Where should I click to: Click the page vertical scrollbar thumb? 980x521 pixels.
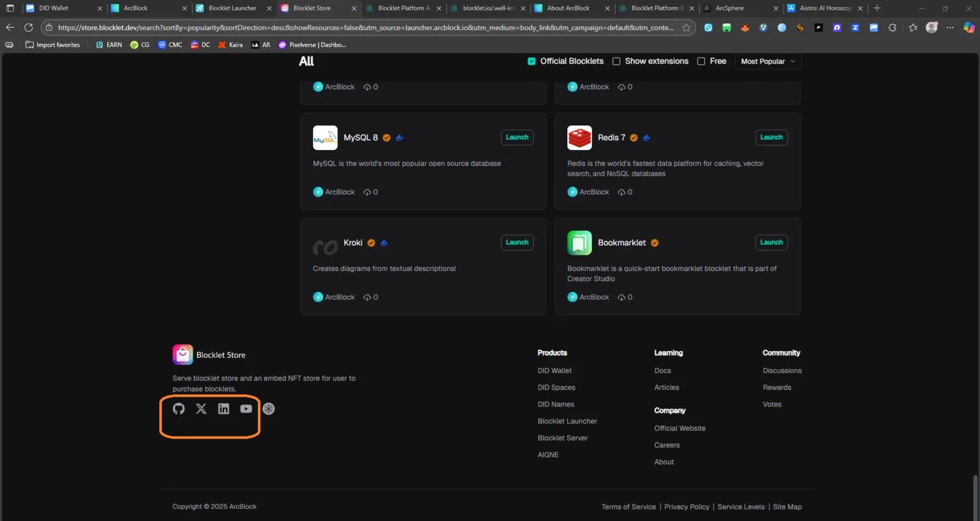[974, 497]
